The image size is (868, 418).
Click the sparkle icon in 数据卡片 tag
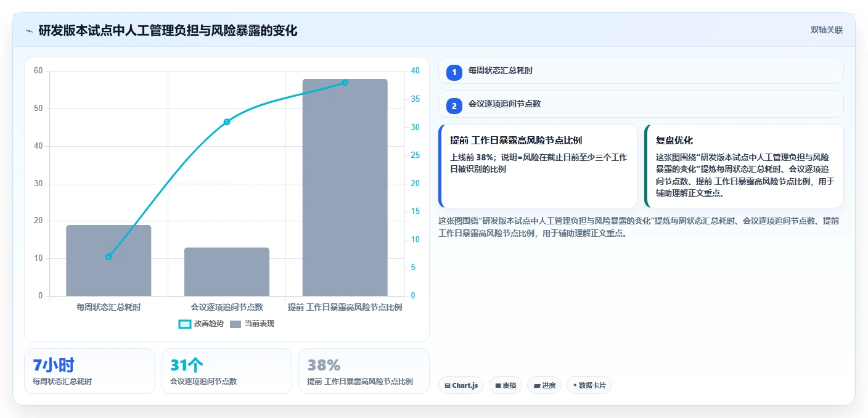tap(575, 385)
